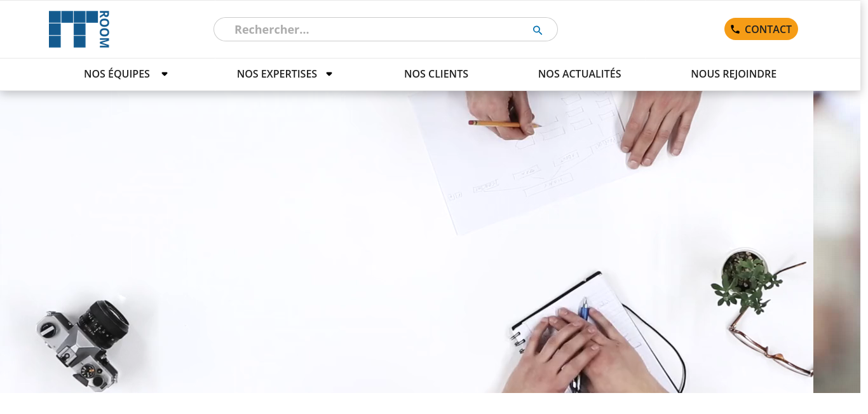The image size is (868, 414).
Task: Open the NOS EXPERTISES menu
Action: (277, 74)
